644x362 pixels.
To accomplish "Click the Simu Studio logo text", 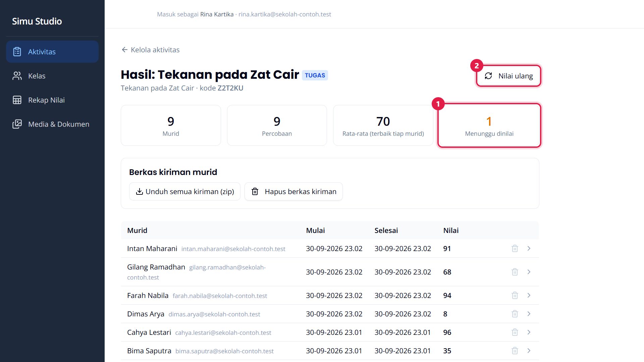I will (x=37, y=21).
